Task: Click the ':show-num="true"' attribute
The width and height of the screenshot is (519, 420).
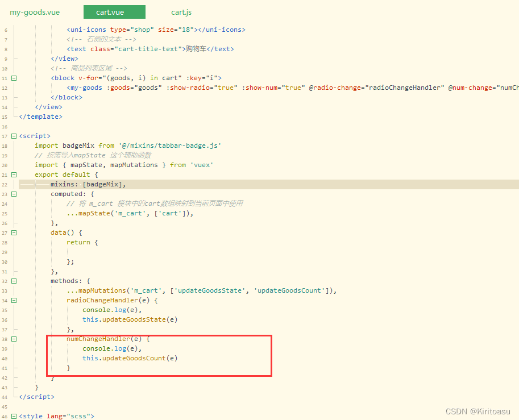Action: [x=273, y=88]
